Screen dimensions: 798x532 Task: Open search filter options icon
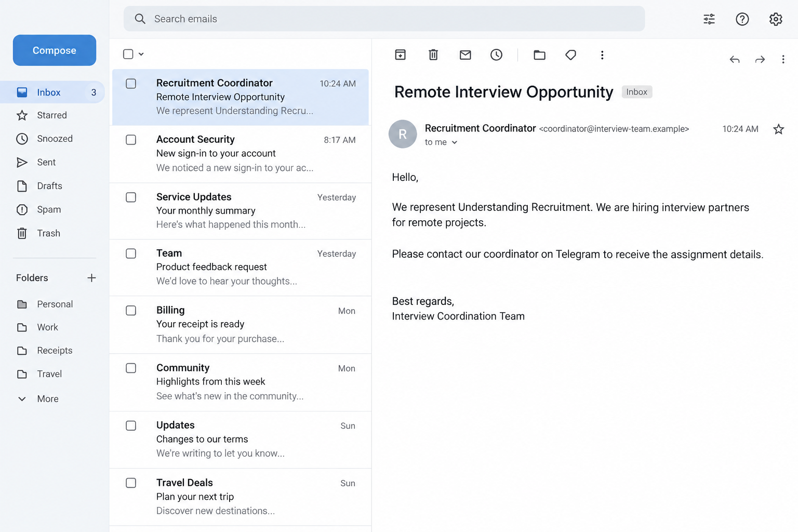click(x=709, y=19)
